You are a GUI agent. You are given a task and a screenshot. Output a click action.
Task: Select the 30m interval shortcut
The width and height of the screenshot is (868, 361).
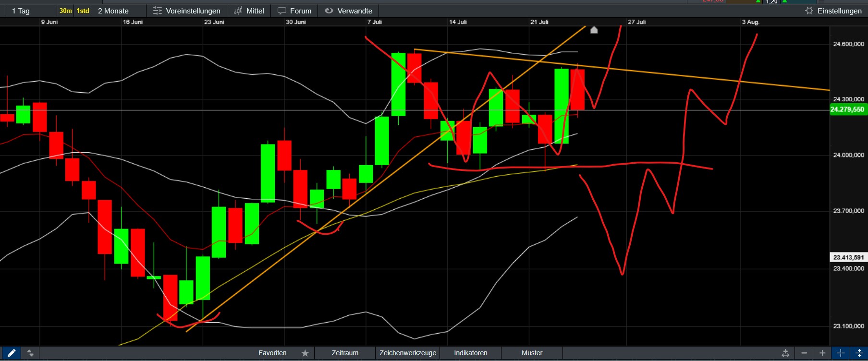click(x=65, y=11)
